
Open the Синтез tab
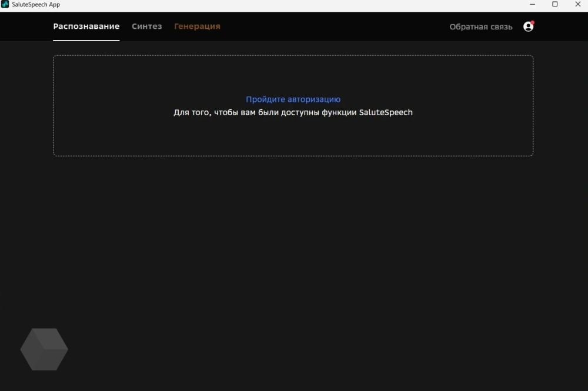[x=146, y=26]
